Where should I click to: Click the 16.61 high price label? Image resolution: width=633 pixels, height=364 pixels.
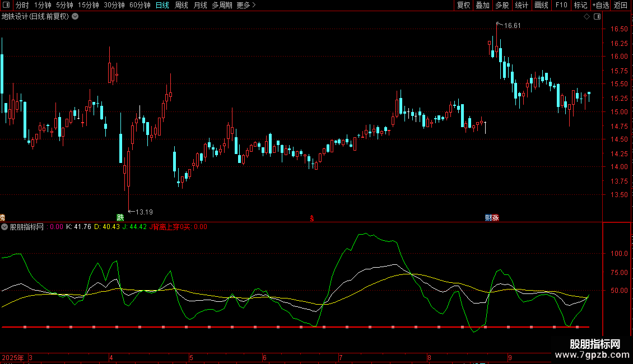click(x=512, y=26)
